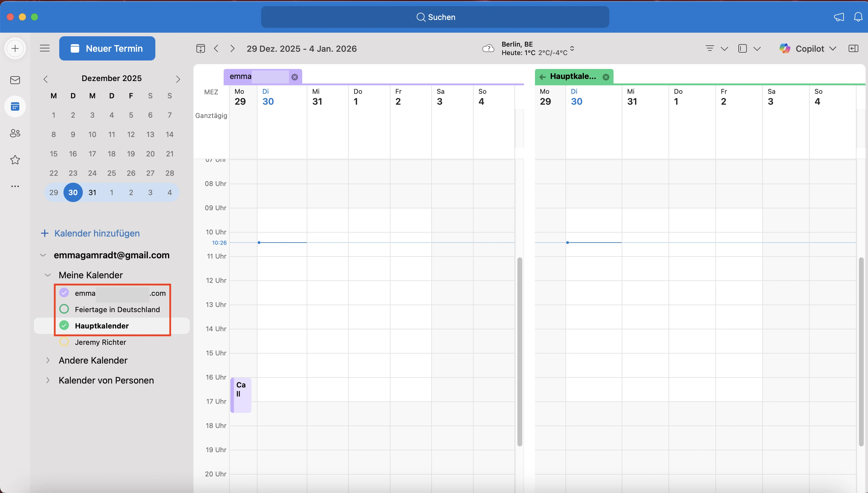This screenshot has height=493, width=868.
Task: Click the megaphone announcements icon
Action: pos(839,17)
